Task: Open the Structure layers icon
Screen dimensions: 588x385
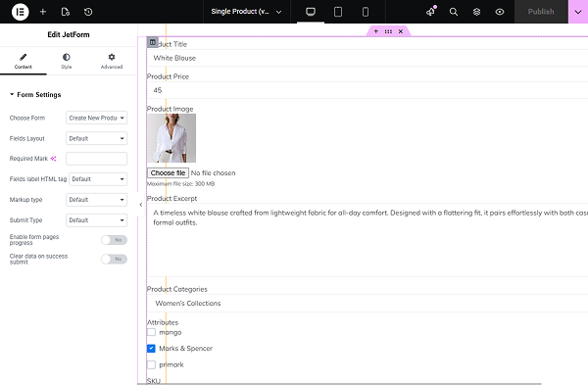Action: point(476,12)
